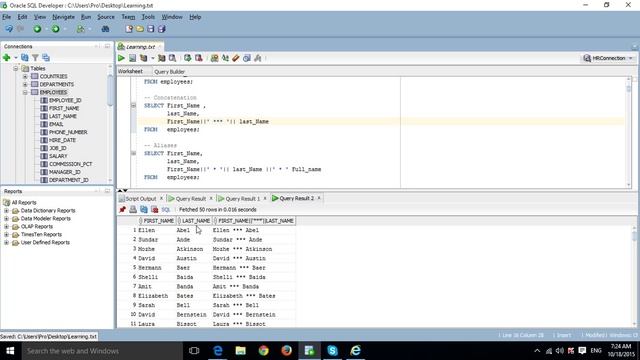The height and width of the screenshot is (360, 640).
Task: Expand the DEPARTMENTS table node
Action: point(25,84)
